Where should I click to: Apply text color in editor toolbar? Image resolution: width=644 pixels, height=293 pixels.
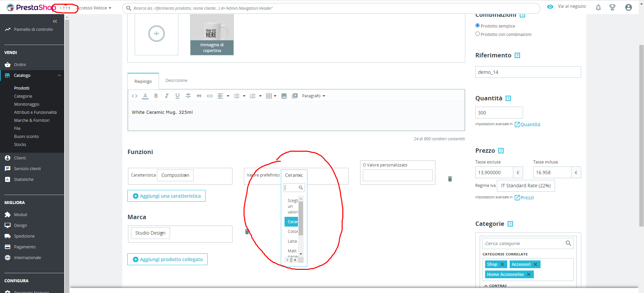point(145,96)
